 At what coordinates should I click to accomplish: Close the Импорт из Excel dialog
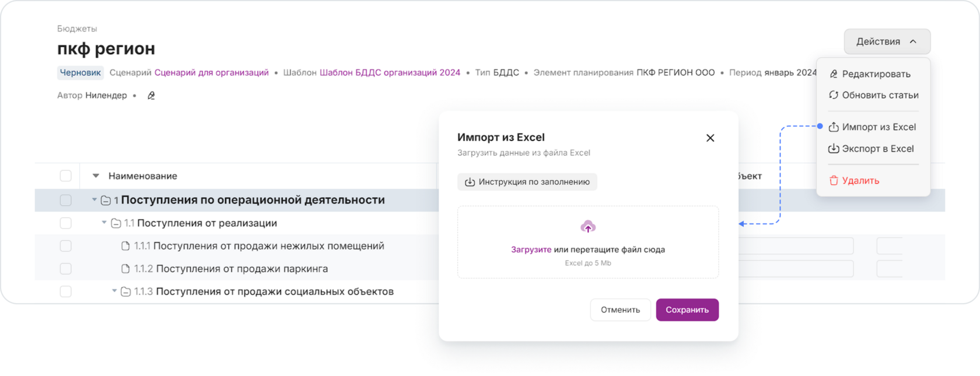(x=710, y=138)
